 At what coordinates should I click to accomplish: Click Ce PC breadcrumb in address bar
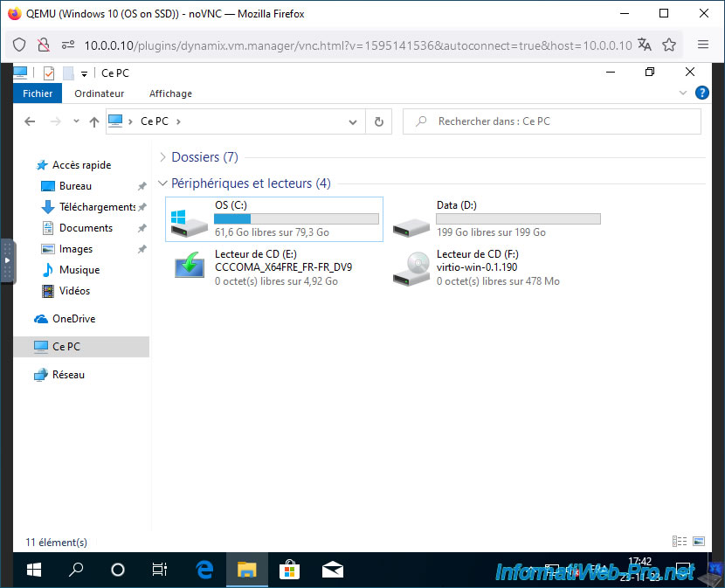coord(155,121)
